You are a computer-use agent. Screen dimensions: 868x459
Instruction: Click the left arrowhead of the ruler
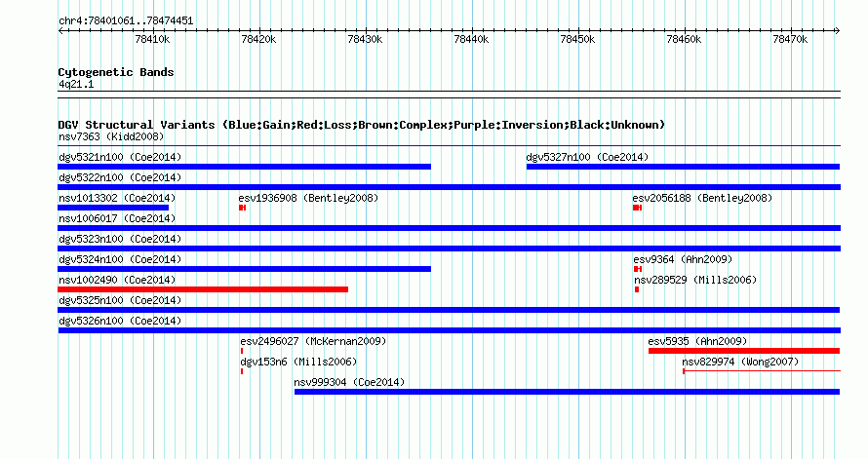pyautogui.click(x=60, y=31)
